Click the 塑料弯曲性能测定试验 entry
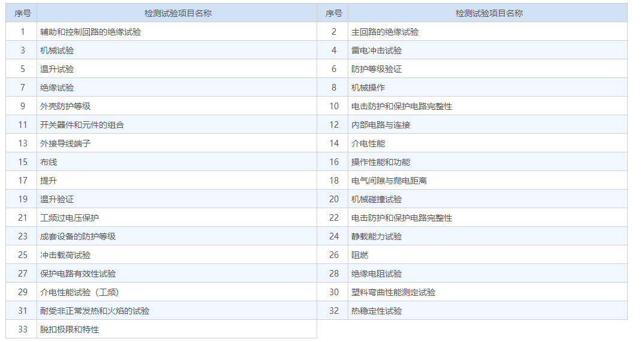Image resolution: width=644 pixels, height=342 pixels. [x=393, y=292]
